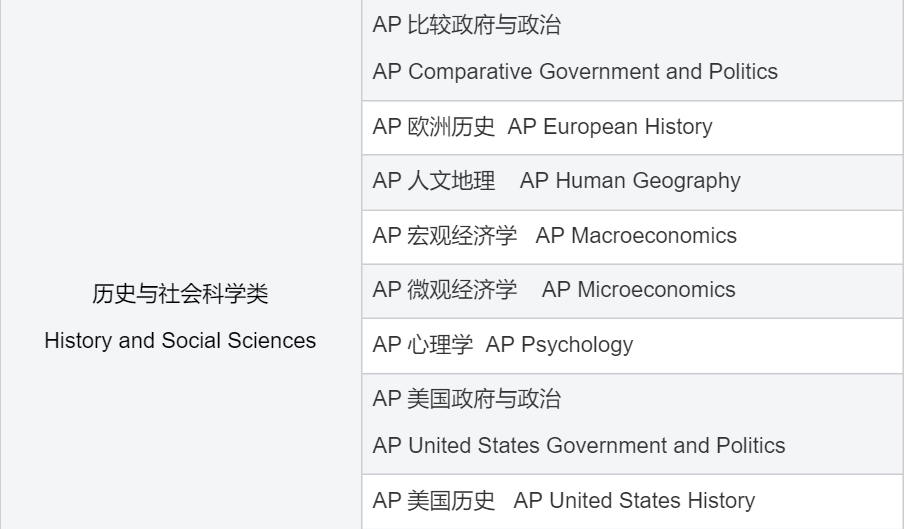This screenshot has height=529, width=906.
Task: Click the AP 宏观经济学 Chinese label
Action: [x=445, y=236]
